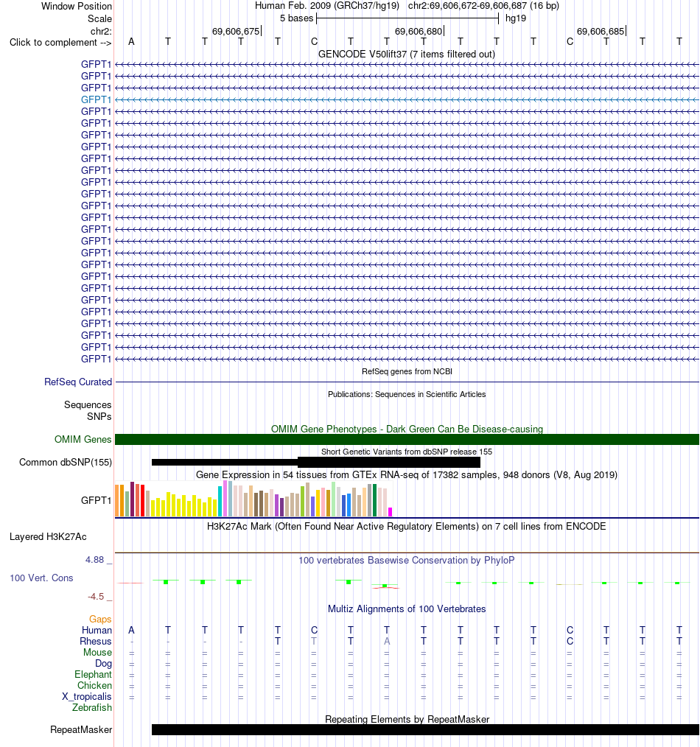Open the GTEx Gene Expression track title

[407, 474]
